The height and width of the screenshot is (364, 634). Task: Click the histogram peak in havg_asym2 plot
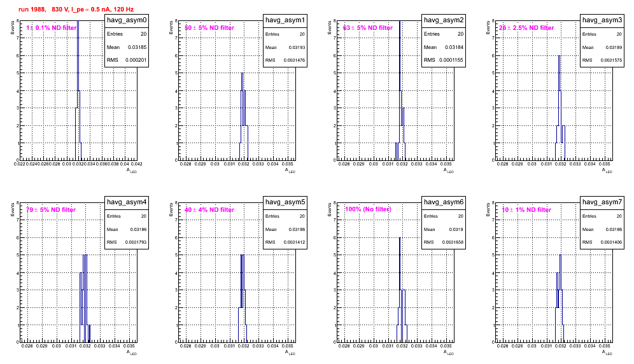coord(400,21)
